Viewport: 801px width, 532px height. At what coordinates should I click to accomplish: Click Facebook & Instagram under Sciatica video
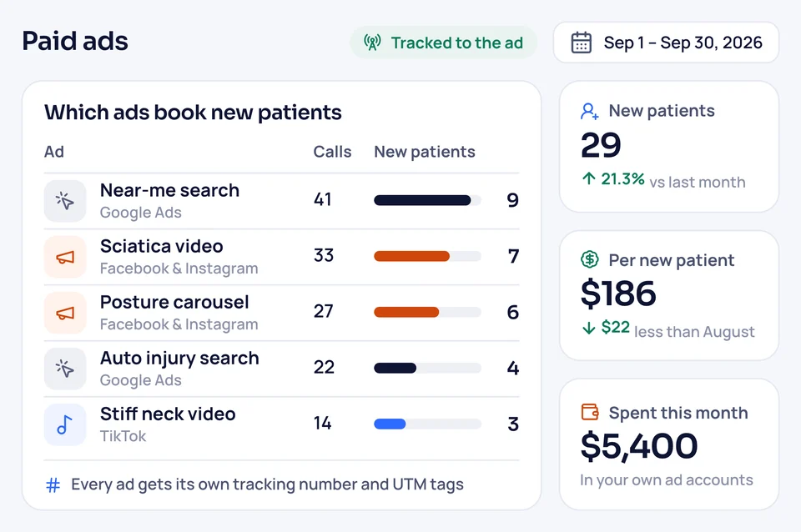click(179, 268)
